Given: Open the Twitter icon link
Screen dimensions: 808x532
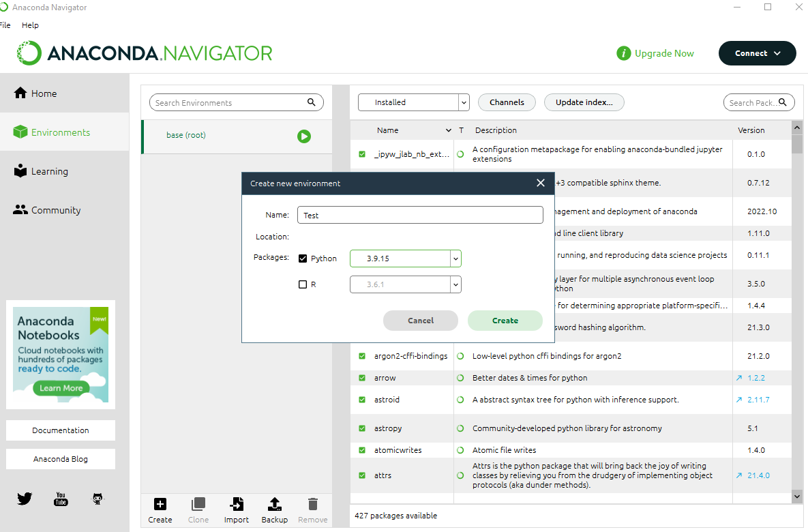Looking at the screenshot, I should click(25, 499).
